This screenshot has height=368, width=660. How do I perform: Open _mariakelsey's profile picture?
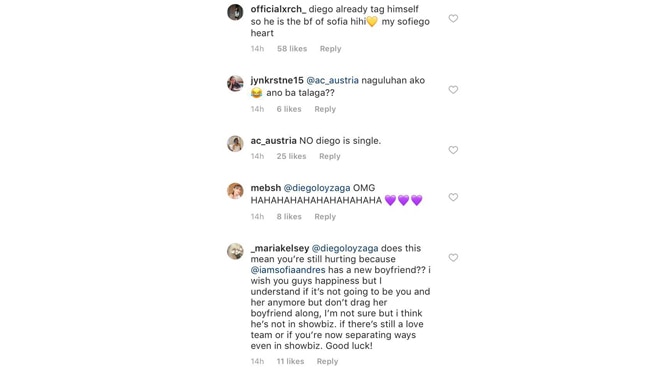coord(235,251)
